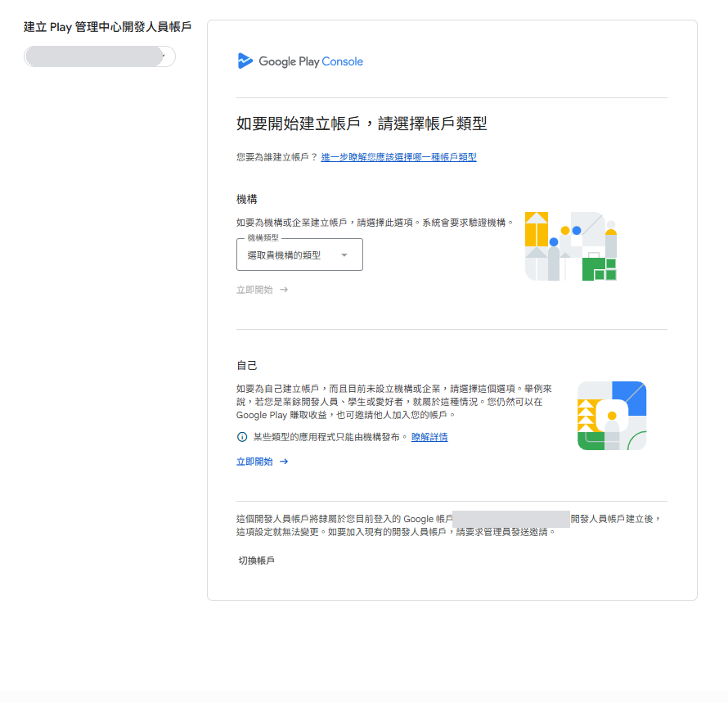Click the info circle icon beside 某些類型的應用程式
The height and width of the screenshot is (703, 728).
click(x=242, y=437)
